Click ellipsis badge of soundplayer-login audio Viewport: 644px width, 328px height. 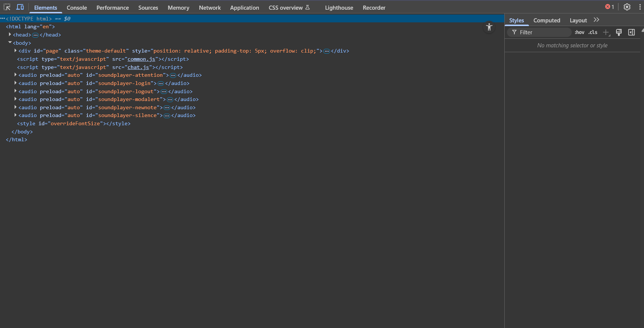click(161, 83)
